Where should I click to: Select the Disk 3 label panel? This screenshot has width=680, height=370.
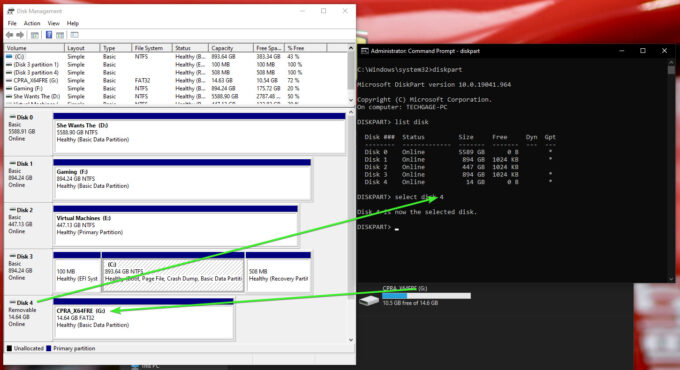coord(28,272)
